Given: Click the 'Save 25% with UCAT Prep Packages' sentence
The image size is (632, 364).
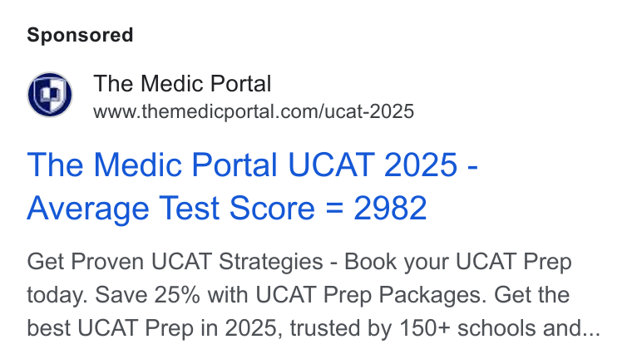Looking at the screenshot, I should point(289,295).
